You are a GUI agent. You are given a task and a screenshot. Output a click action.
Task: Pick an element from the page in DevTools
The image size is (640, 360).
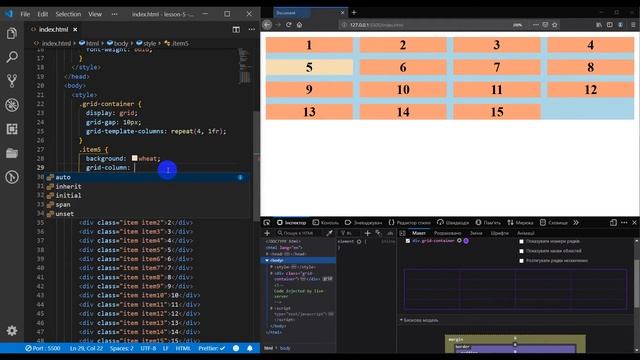[267, 222]
